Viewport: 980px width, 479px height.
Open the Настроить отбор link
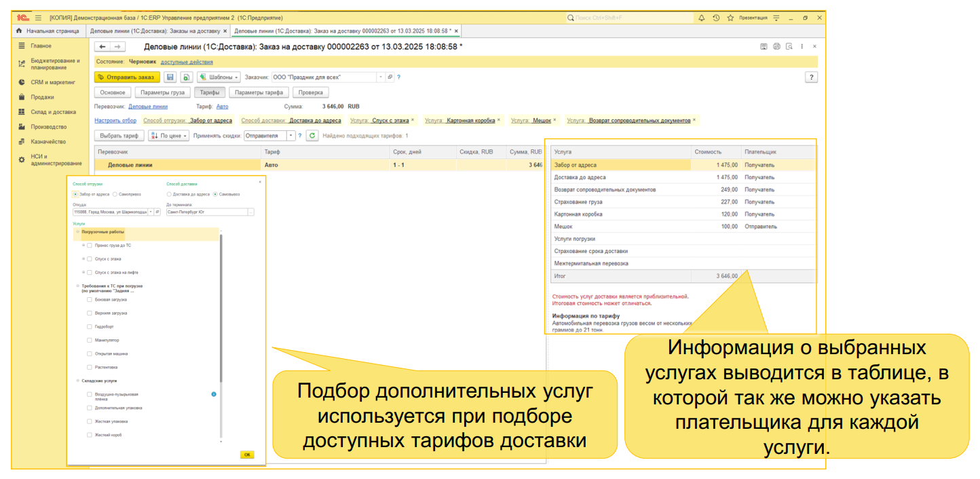pos(115,119)
